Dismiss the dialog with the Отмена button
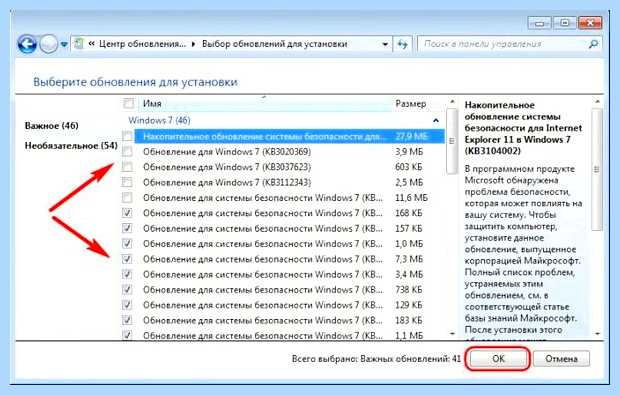This screenshot has height=395, width=620. [561, 359]
